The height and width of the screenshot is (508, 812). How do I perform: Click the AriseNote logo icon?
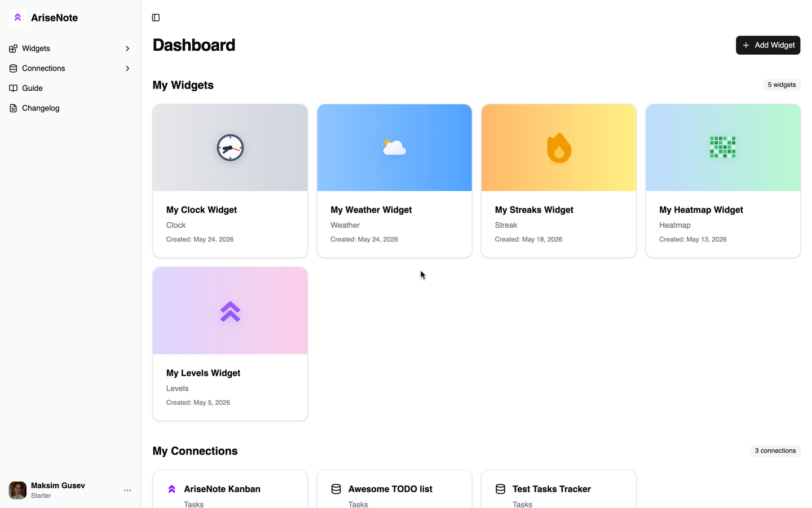point(17,17)
